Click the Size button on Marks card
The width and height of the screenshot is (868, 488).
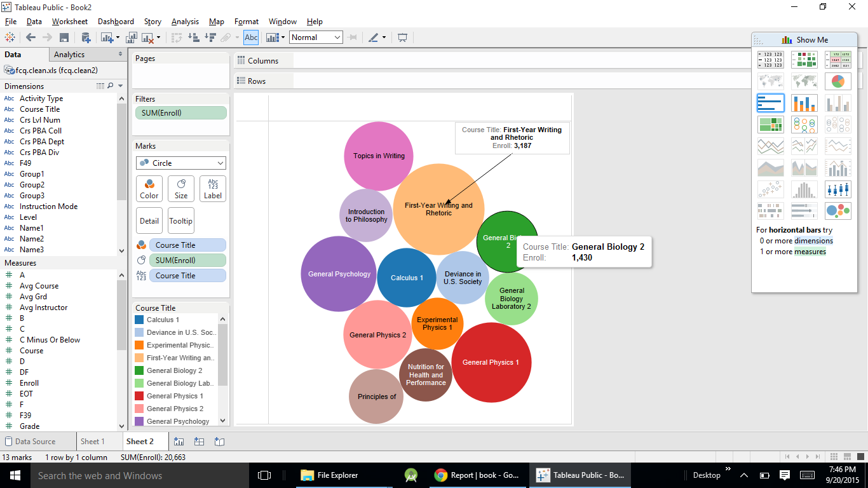(181, 189)
